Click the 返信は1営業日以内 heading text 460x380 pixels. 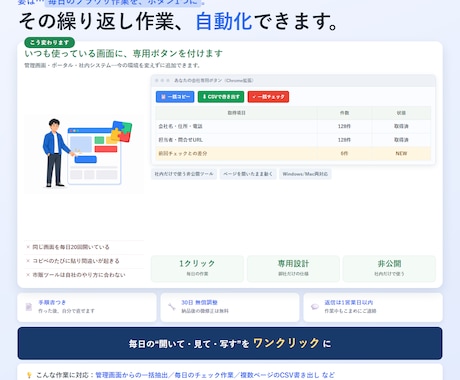pyautogui.click(x=349, y=302)
